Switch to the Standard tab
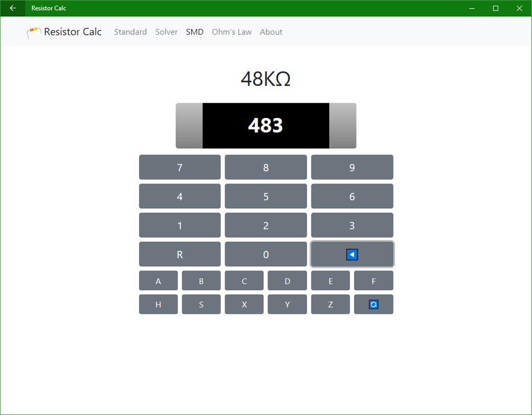Image resolution: width=532 pixels, height=415 pixels. click(130, 32)
